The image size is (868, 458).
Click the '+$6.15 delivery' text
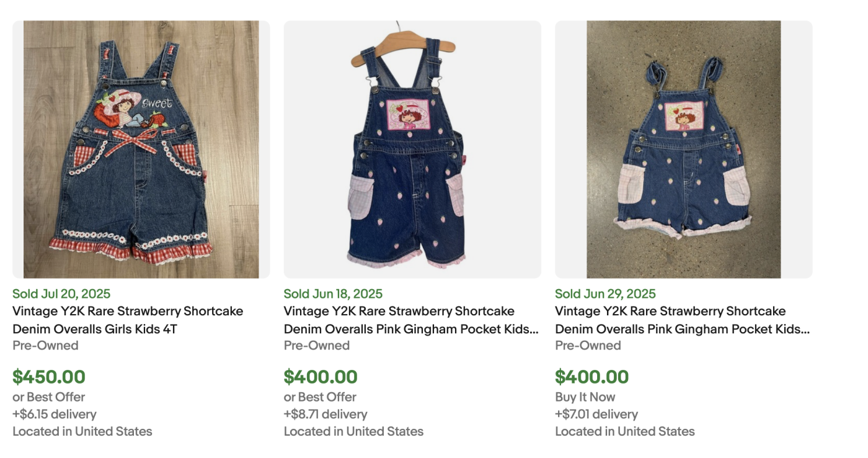tap(55, 414)
